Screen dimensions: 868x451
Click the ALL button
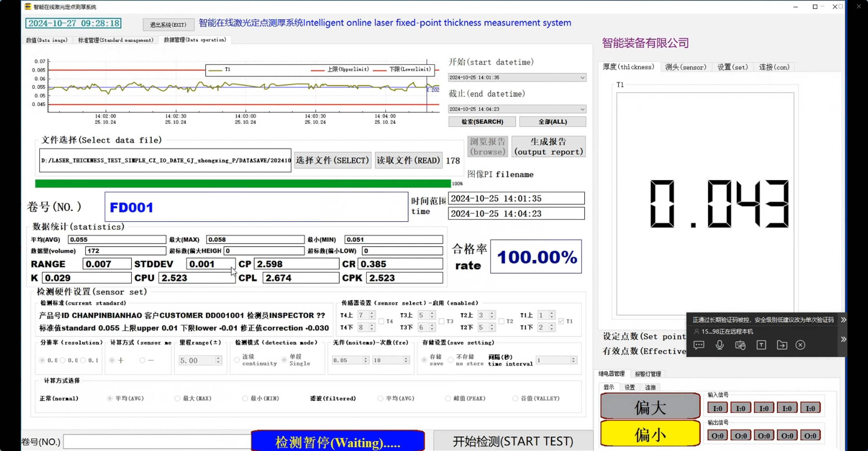[x=553, y=122]
